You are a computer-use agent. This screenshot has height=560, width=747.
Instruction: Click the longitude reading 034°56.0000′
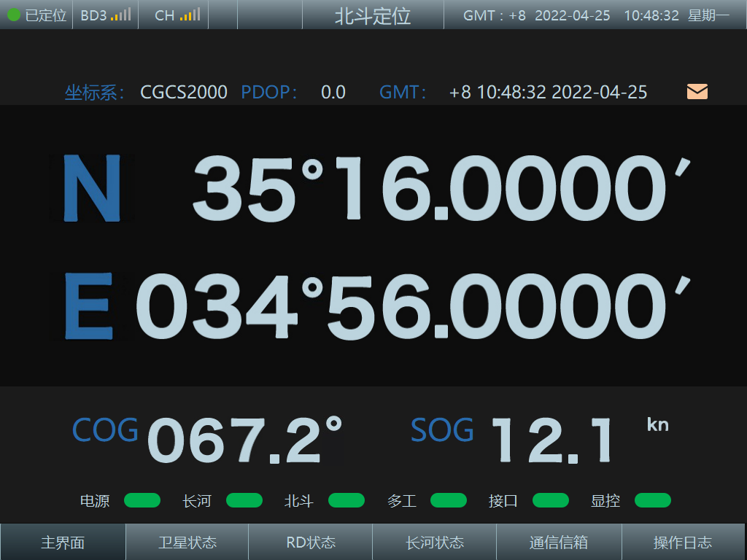tap(413, 306)
